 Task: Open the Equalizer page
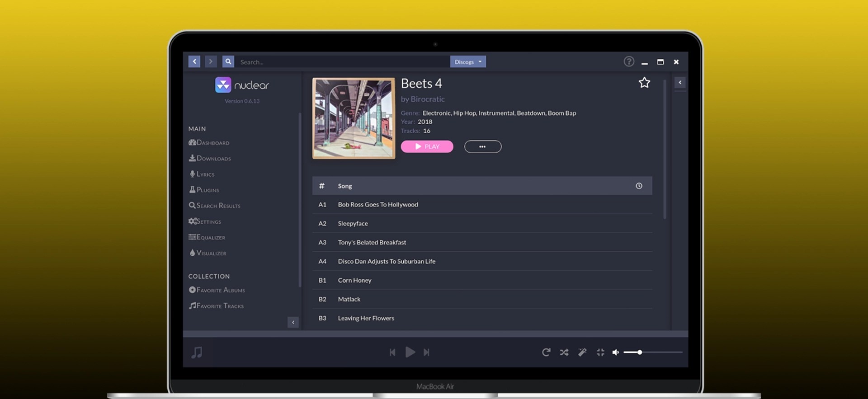[207, 238]
